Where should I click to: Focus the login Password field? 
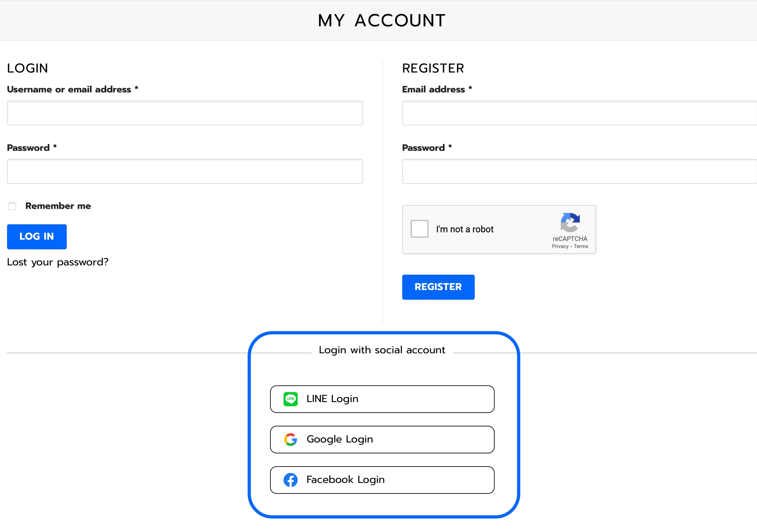click(185, 172)
